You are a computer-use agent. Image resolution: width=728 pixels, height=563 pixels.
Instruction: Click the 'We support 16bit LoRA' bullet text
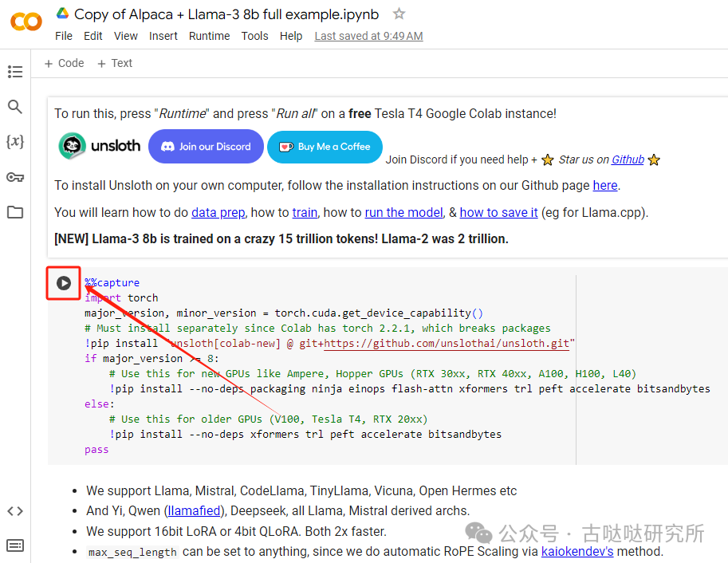click(236, 531)
